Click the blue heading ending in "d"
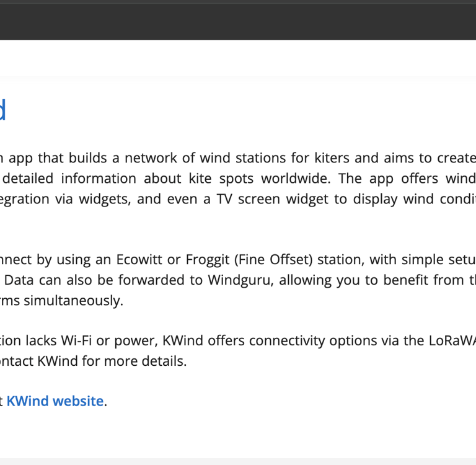This screenshot has width=476, height=465. pos(2,110)
